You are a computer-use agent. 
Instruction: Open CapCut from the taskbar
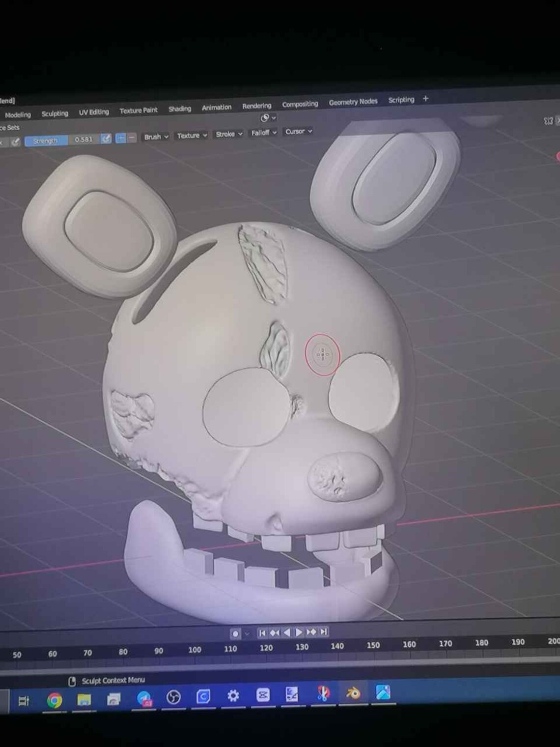[x=263, y=695]
